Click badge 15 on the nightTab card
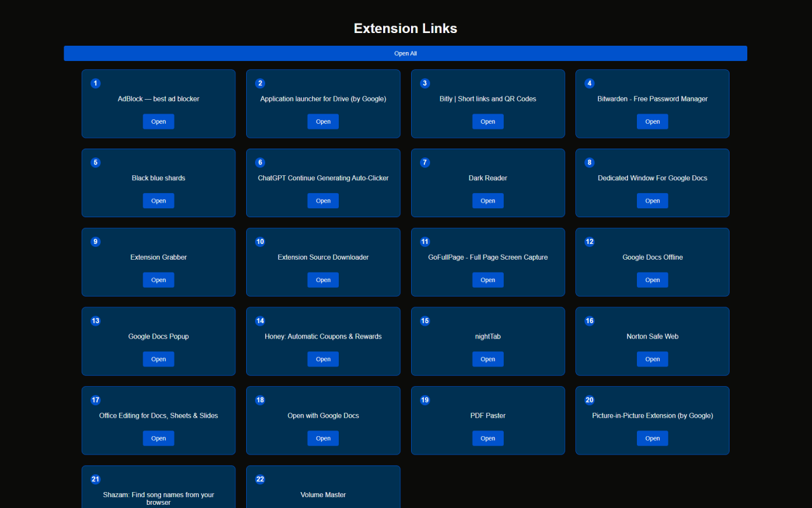The image size is (812, 508). point(424,321)
